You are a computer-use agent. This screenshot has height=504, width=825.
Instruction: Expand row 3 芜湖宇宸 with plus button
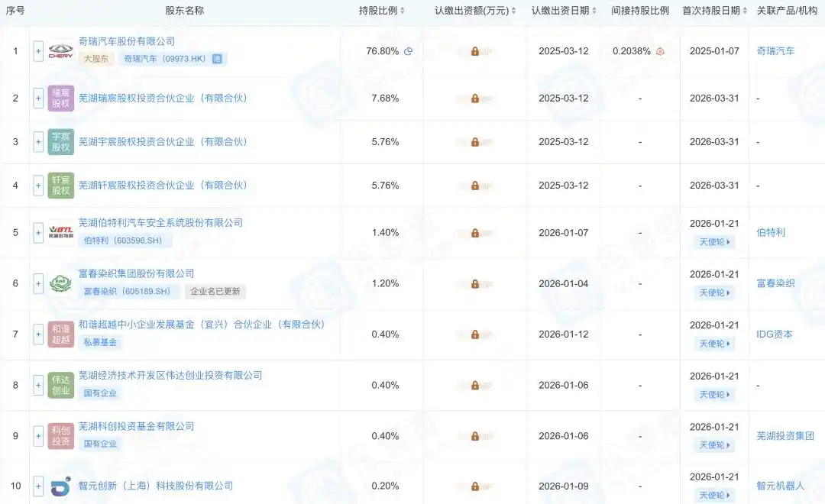coord(38,142)
